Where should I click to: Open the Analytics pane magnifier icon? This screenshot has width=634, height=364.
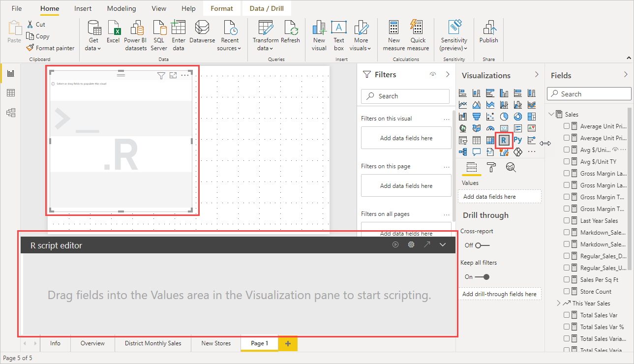coord(510,167)
